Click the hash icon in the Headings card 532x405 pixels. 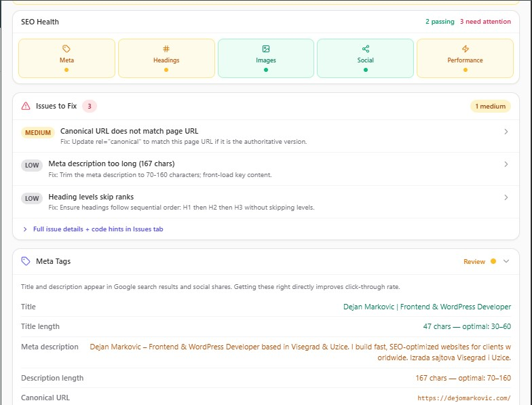click(166, 49)
